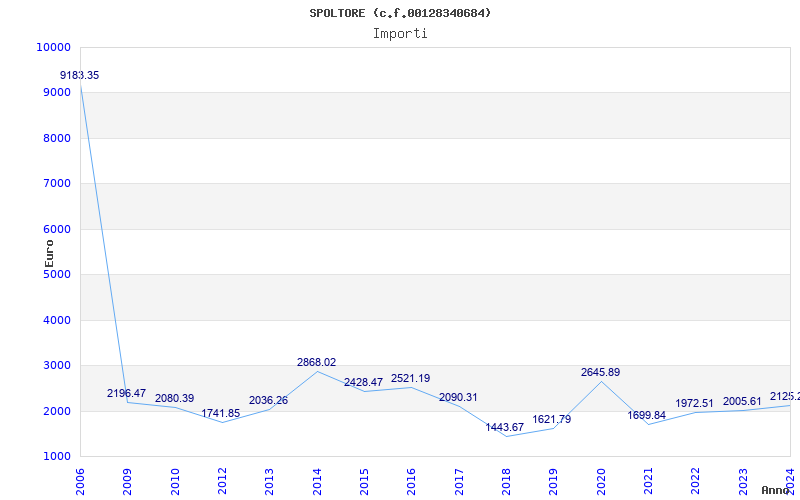Click the 2428.47 data label
800x500 pixels.
pyautogui.click(x=363, y=382)
